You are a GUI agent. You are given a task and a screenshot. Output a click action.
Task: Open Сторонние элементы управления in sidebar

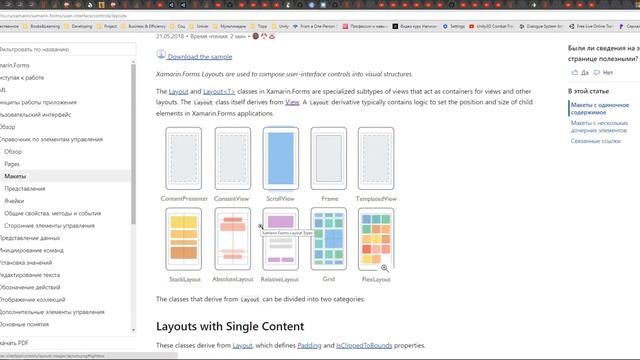(x=49, y=225)
